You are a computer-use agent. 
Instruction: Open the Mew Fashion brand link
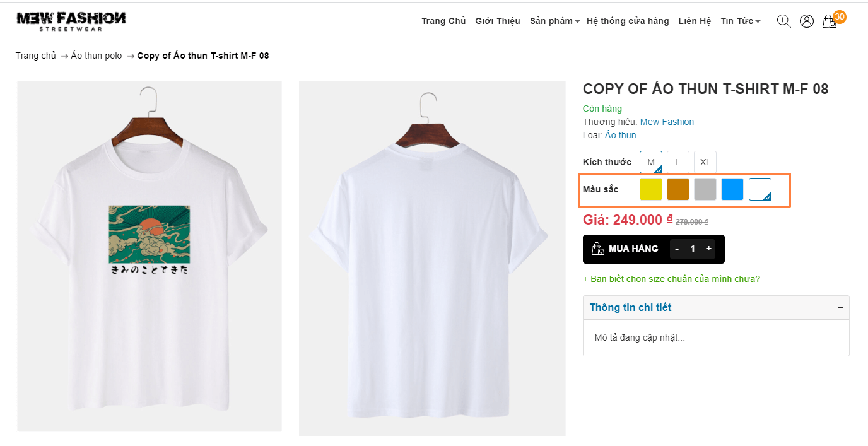coord(667,122)
